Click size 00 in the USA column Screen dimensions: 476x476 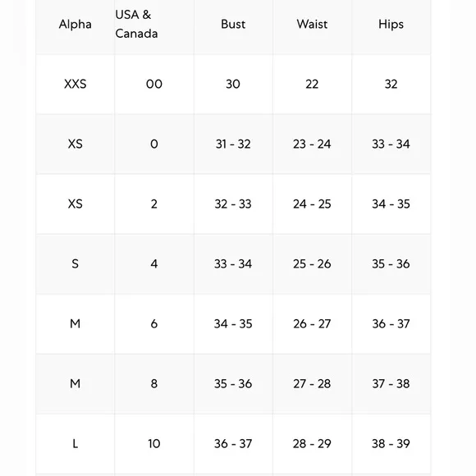click(x=154, y=84)
